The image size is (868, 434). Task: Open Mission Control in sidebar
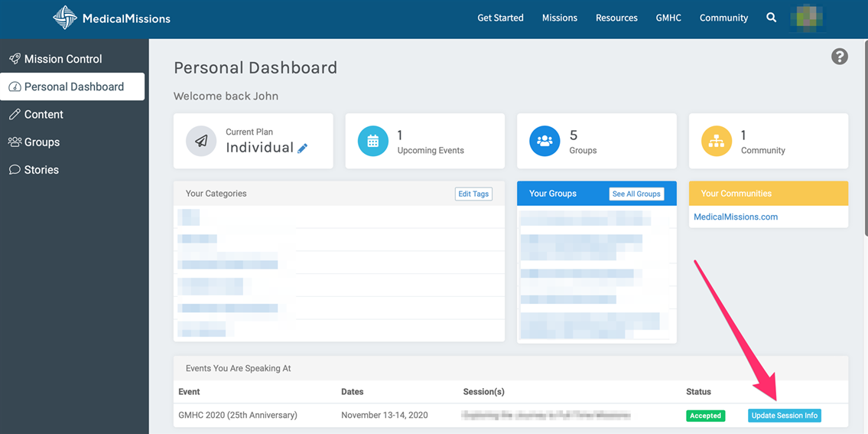click(x=63, y=59)
